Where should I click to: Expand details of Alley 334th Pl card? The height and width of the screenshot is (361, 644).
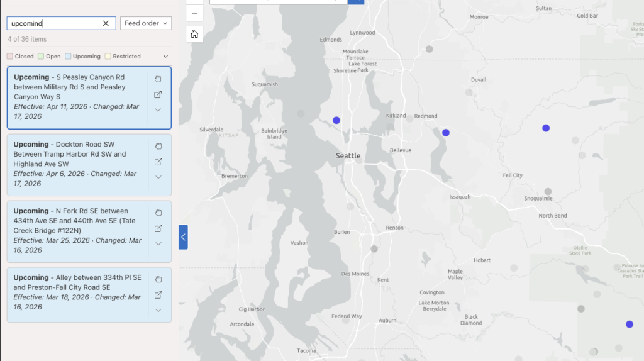click(158, 310)
